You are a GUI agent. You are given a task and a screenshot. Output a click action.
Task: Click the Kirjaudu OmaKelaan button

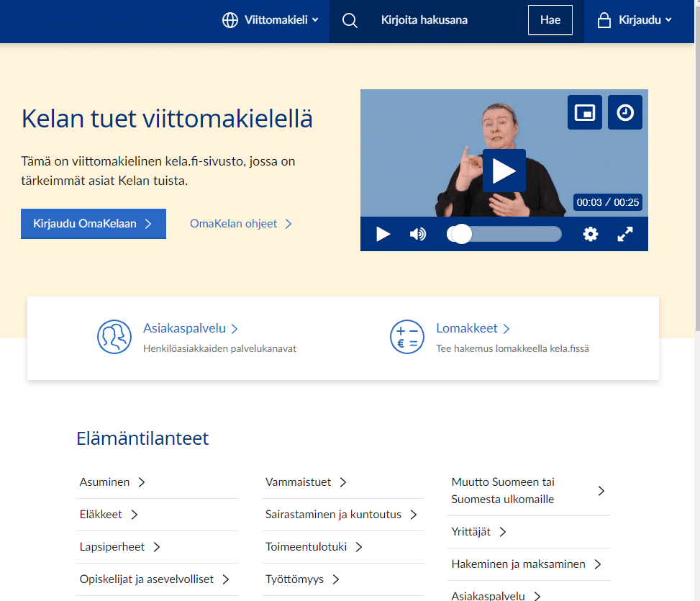pos(93,224)
